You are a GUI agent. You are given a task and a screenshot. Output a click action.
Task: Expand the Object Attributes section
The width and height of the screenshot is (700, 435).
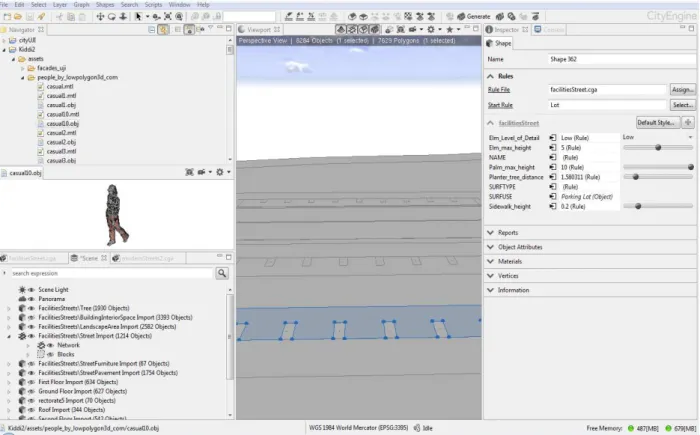coord(490,247)
